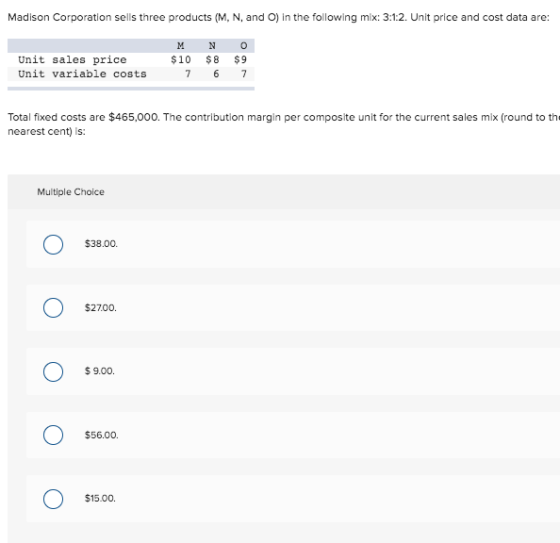Click the $56.00 answer text

click(x=101, y=435)
